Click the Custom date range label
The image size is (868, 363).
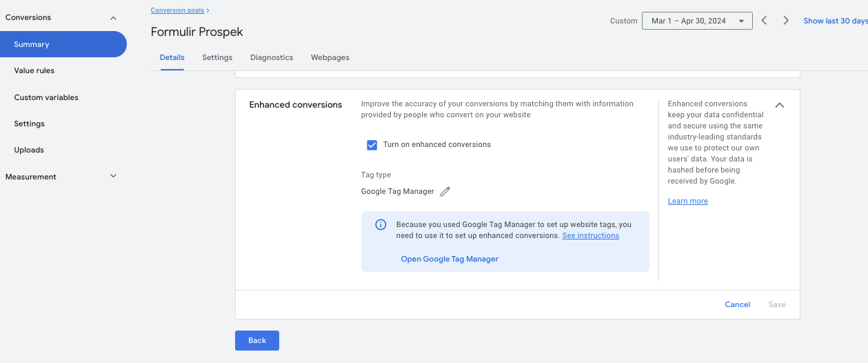pyautogui.click(x=624, y=21)
